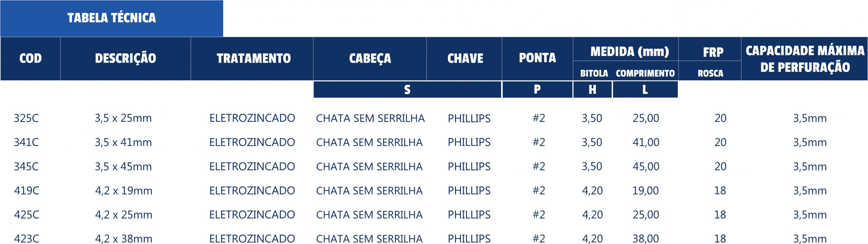
Task: Click the ROSCA sub-header
Action: tap(710, 73)
